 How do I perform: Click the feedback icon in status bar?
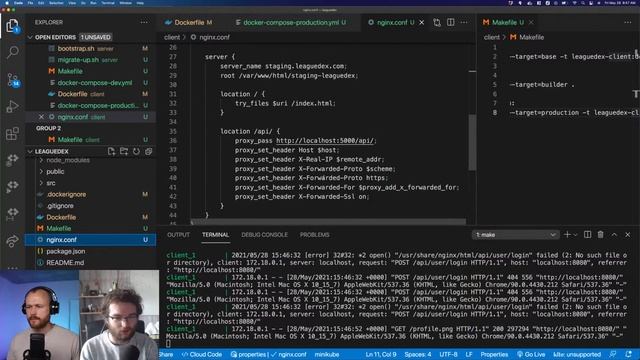613,354
